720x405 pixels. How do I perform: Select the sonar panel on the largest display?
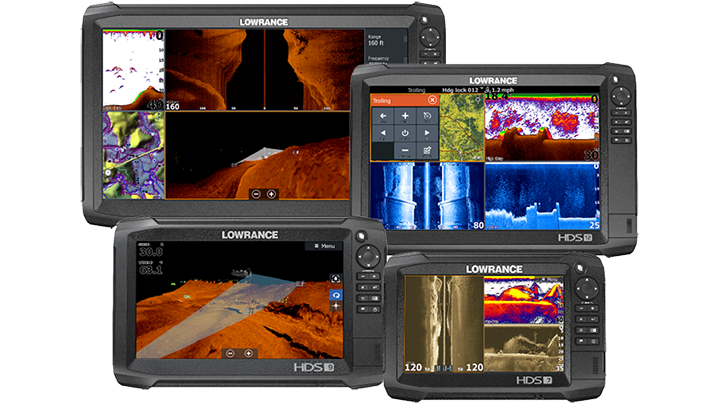pos(133,69)
